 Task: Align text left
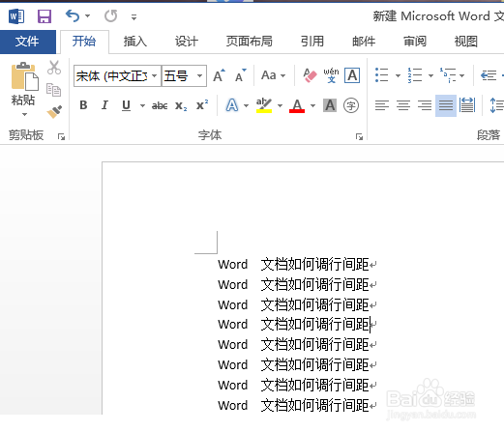click(x=382, y=105)
